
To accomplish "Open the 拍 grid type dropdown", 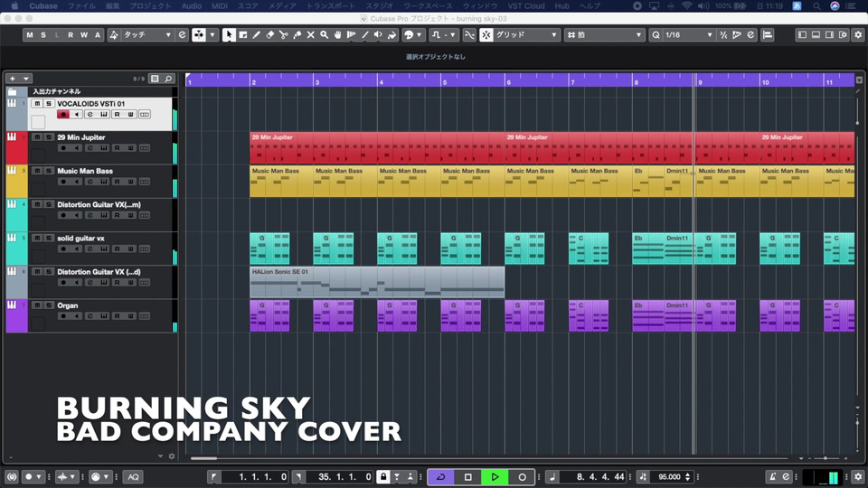I will pos(605,35).
